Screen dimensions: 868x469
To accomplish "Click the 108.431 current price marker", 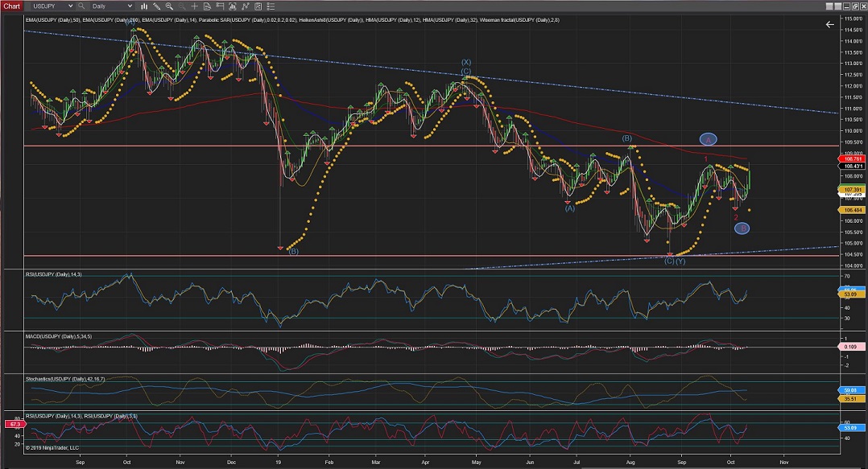I will tap(851, 166).
